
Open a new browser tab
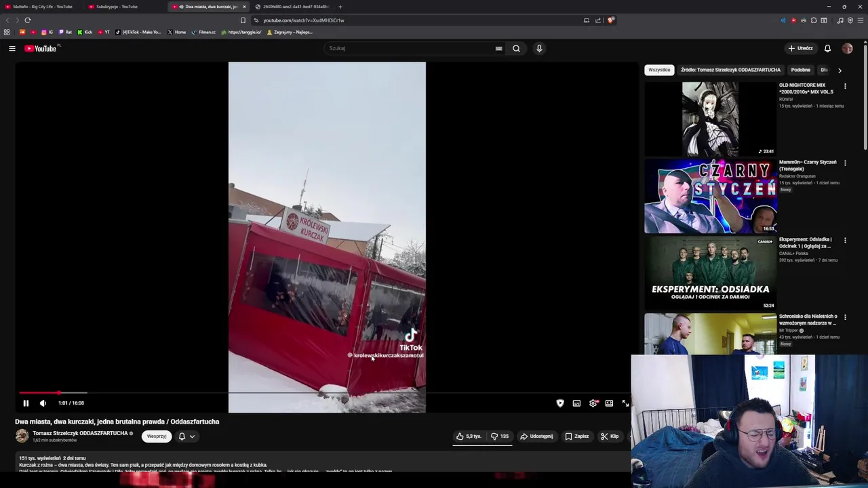point(340,7)
